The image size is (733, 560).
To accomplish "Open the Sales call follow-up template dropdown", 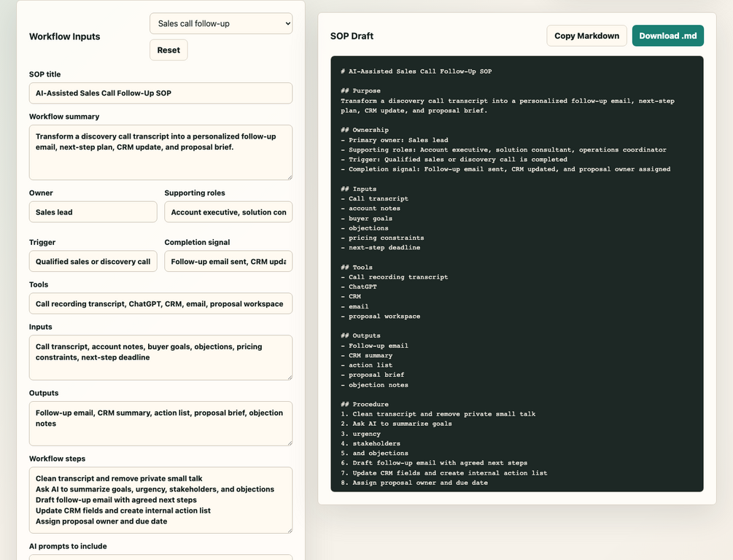I will click(221, 23).
